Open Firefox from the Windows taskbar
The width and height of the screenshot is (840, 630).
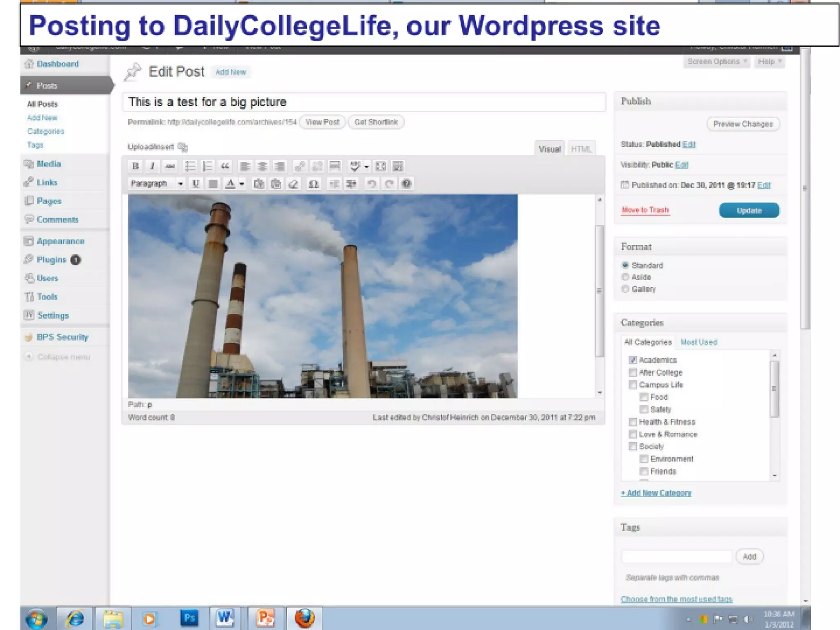(x=305, y=618)
